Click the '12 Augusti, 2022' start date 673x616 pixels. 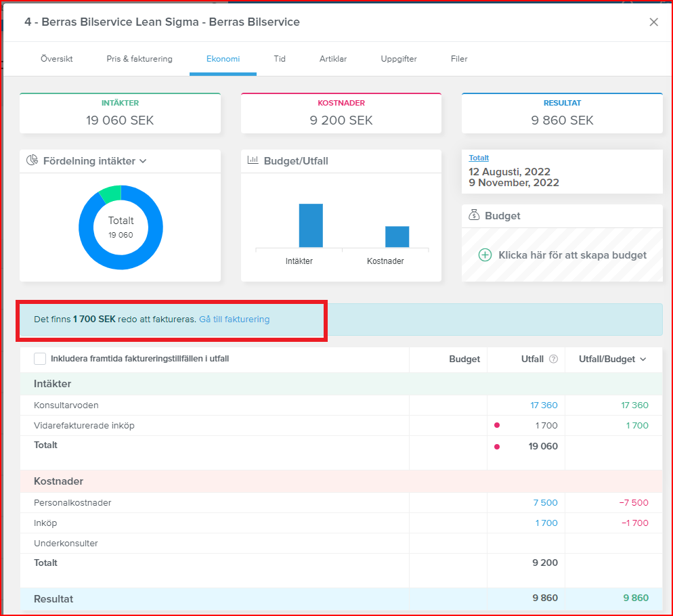click(509, 172)
